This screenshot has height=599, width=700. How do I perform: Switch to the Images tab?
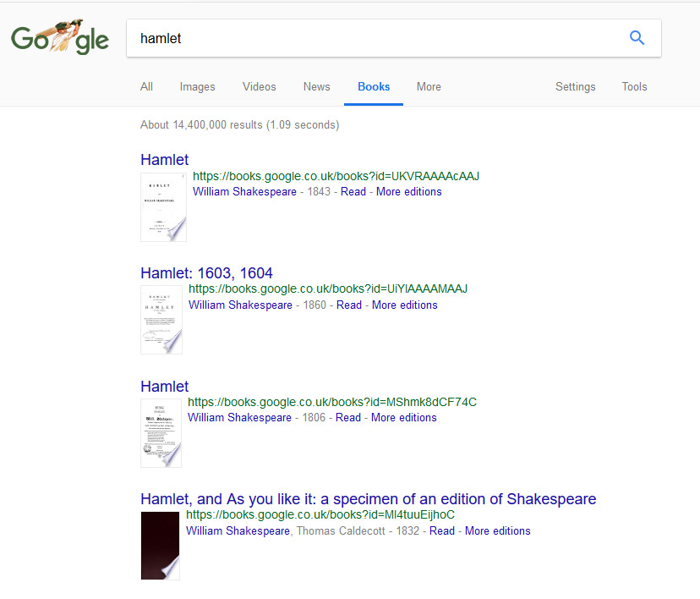(x=197, y=86)
